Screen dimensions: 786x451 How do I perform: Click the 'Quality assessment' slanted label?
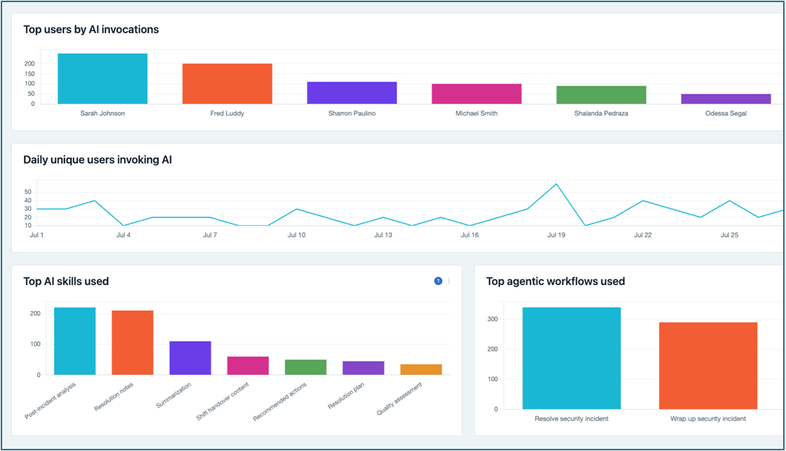[400, 399]
